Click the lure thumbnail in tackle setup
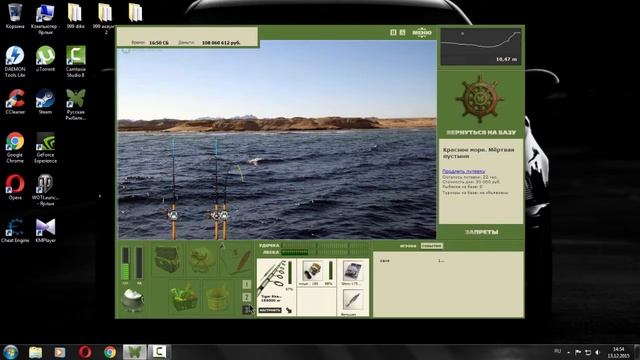 [352, 299]
